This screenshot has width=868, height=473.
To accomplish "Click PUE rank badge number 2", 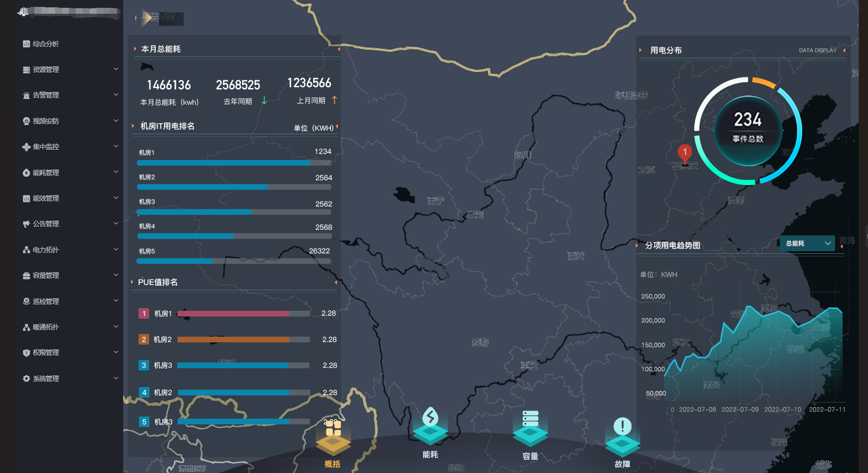I will pos(144,339).
